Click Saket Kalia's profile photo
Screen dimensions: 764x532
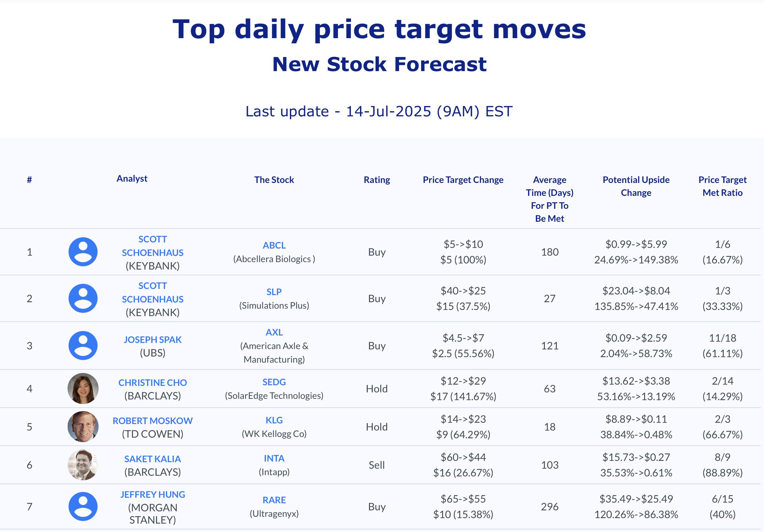83,465
